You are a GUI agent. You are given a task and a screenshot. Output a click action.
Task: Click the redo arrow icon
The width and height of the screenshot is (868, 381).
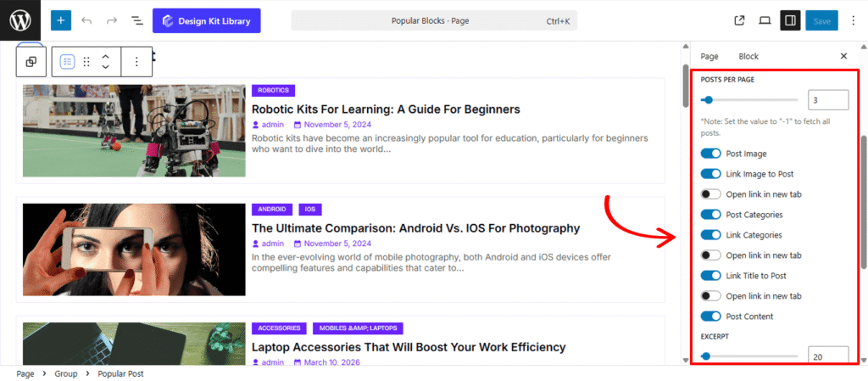click(x=112, y=20)
